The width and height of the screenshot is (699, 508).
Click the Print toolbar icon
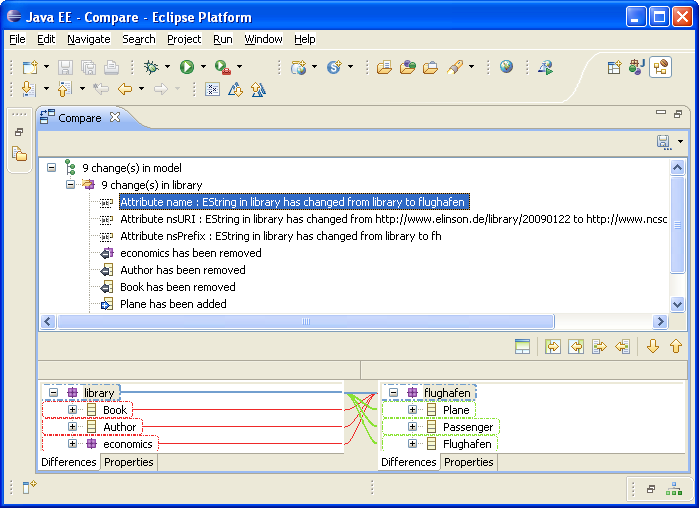click(111, 67)
